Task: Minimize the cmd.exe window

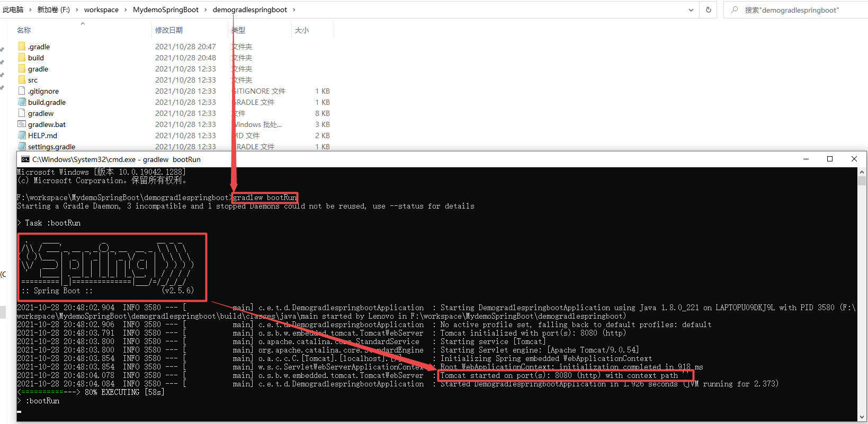Action: click(x=806, y=159)
